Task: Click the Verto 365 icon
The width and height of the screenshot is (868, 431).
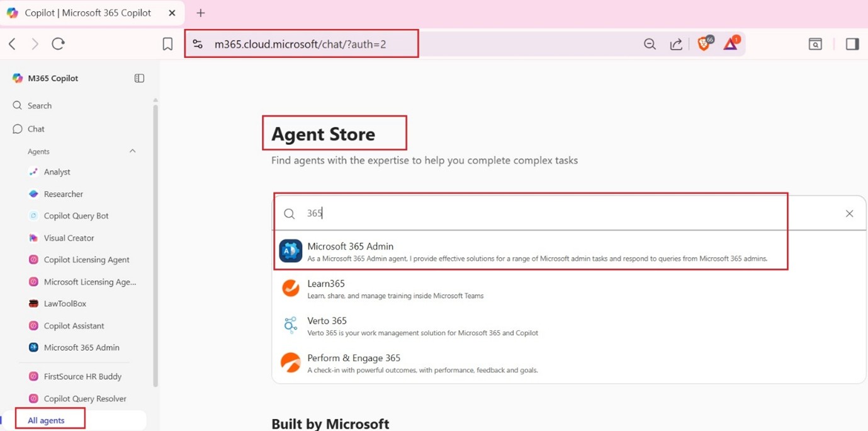Action: click(x=291, y=325)
